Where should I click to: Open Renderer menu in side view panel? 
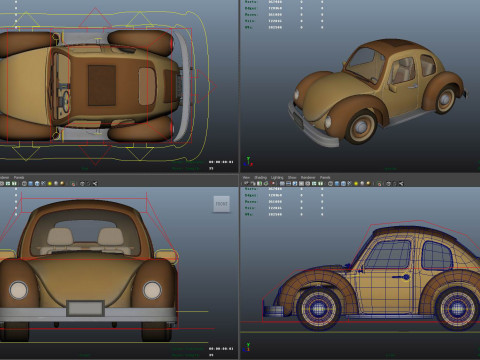308,178
